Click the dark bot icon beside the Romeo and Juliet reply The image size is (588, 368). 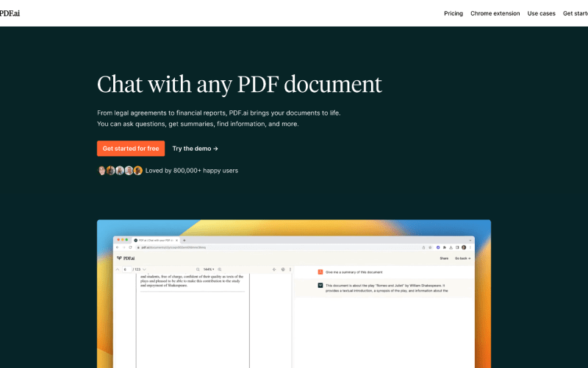coord(320,286)
